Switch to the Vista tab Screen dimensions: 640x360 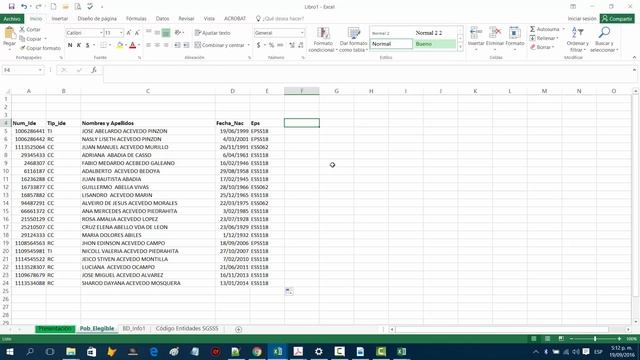209,19
